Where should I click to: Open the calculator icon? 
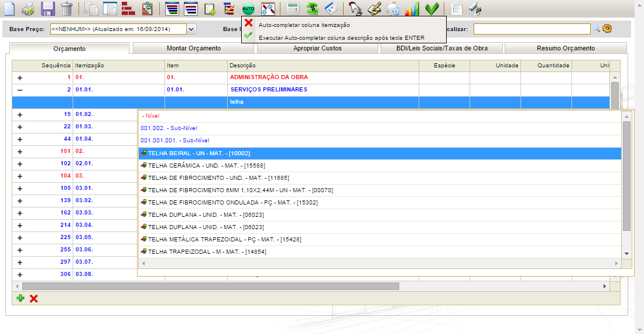pyautogui.click(x=293, y=9)
